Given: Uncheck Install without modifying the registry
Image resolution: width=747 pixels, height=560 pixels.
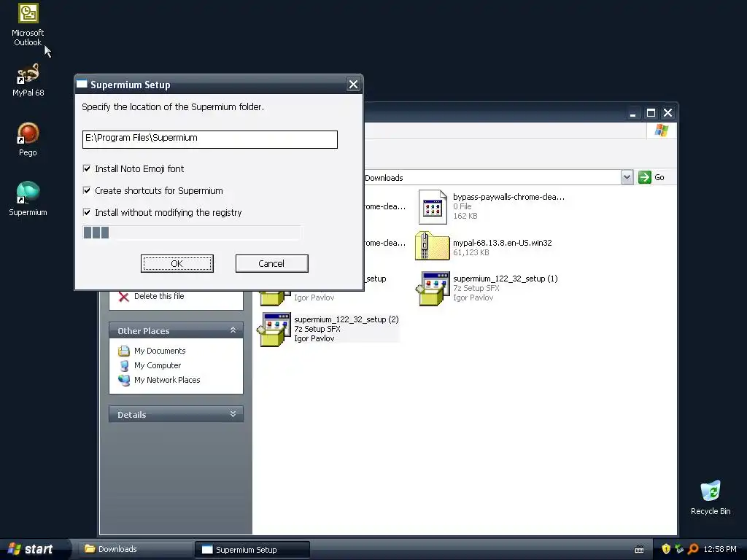Looking at the screenshot, I should 87,212.
